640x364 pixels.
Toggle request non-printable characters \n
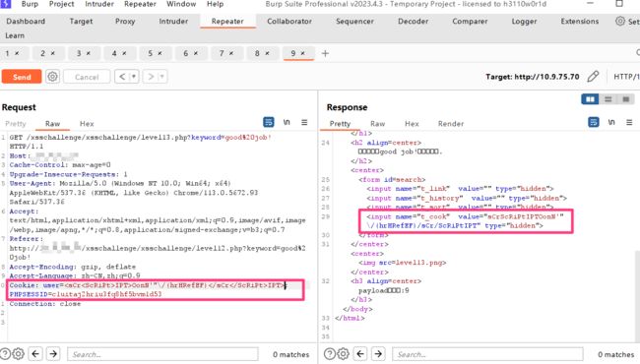click(x=287, y=122)
